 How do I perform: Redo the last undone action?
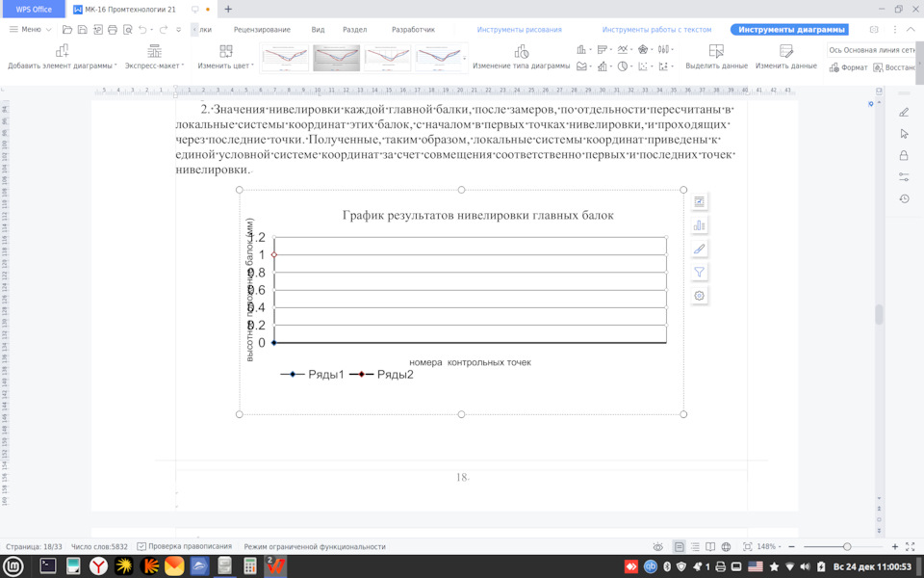tap(164, 30)
